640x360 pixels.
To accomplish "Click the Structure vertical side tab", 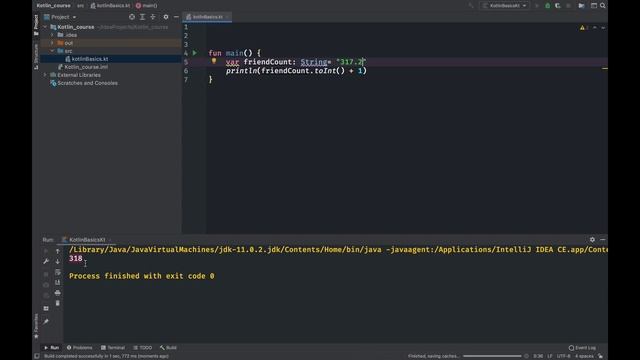I will click(x=36, y=56).
